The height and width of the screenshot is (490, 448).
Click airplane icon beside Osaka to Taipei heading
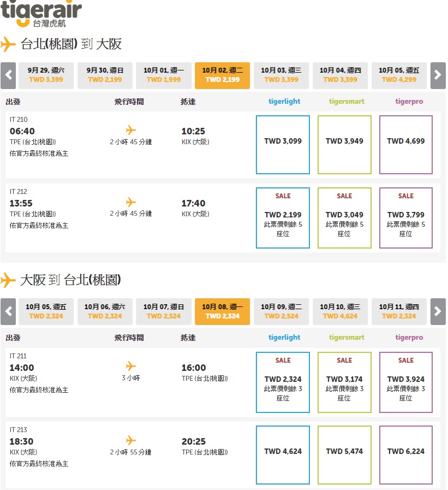[x=8, y=280]
